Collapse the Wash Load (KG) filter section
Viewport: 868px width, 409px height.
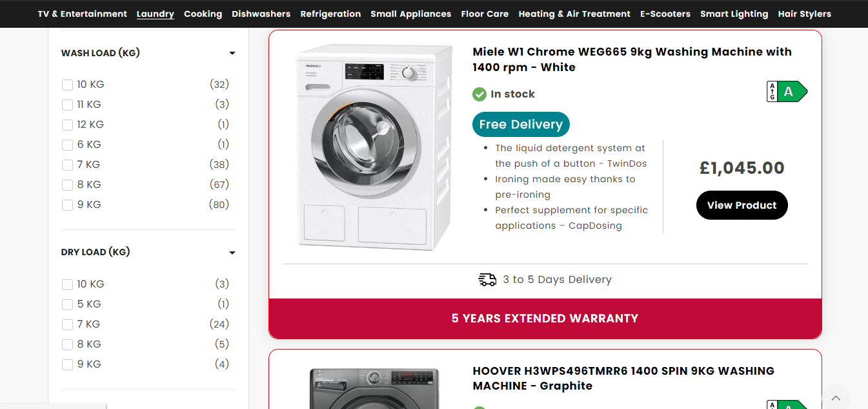coord(232,54)
